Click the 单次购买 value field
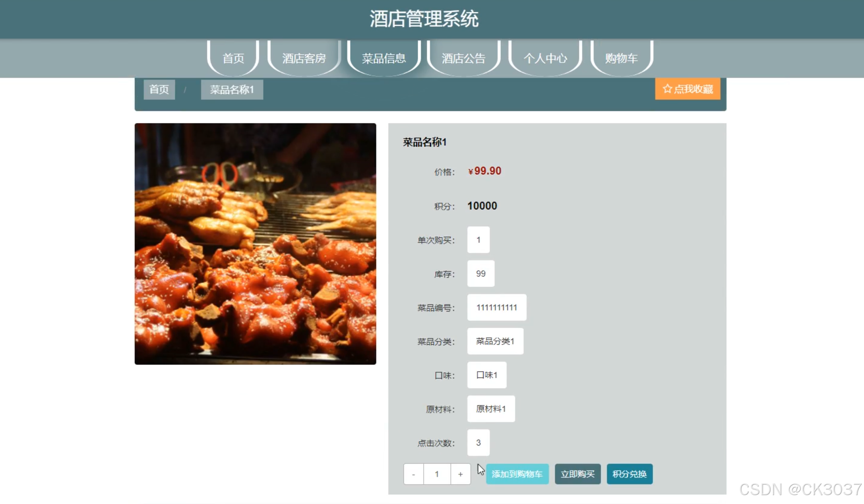Viewport: 864px width, 504px height. [478, 240]
